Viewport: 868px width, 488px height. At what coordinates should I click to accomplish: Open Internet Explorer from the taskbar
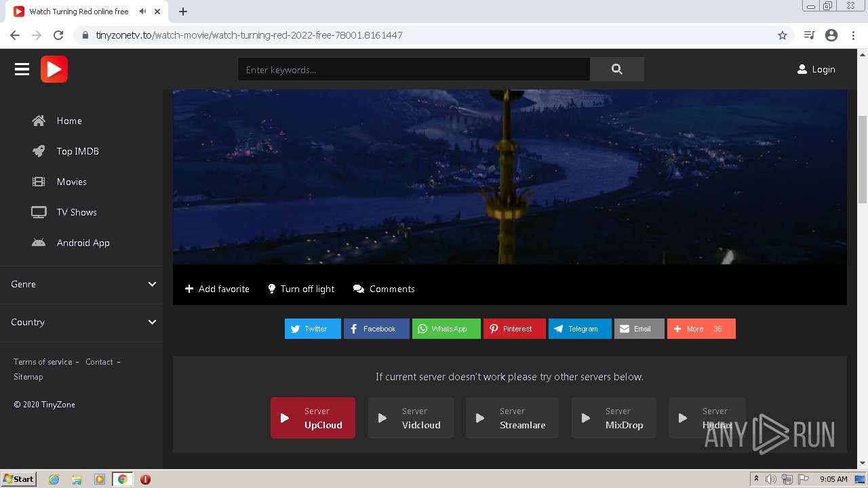pos(54,479)
